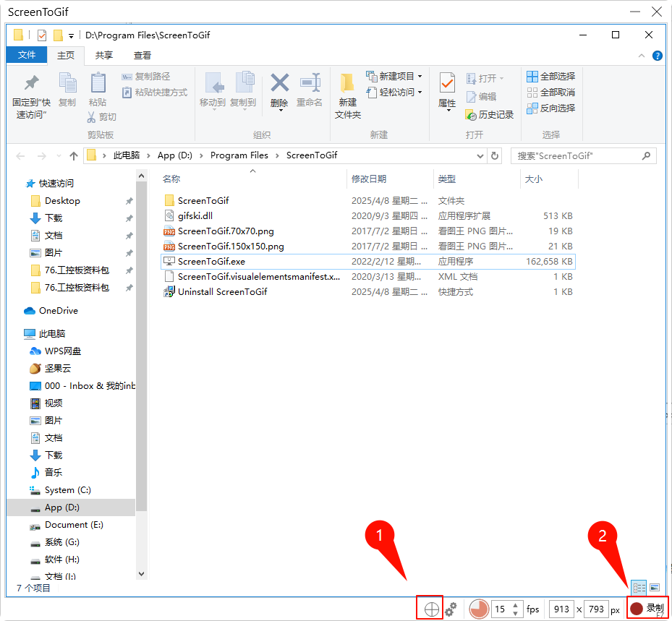Image resolution: width=672 pixels, height=621 pixels.
Task: Click Copy path in the ribbon
Action: pyautogui.click(x=146, y=76)
